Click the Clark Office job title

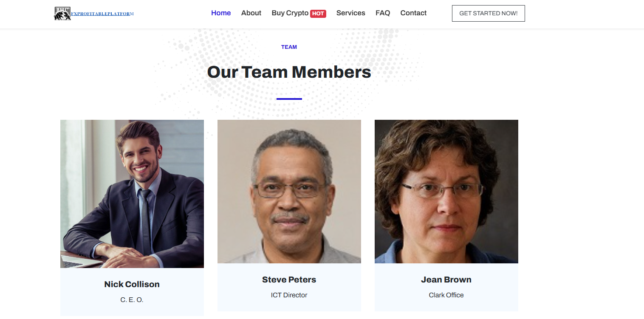(x=446, y=295)
